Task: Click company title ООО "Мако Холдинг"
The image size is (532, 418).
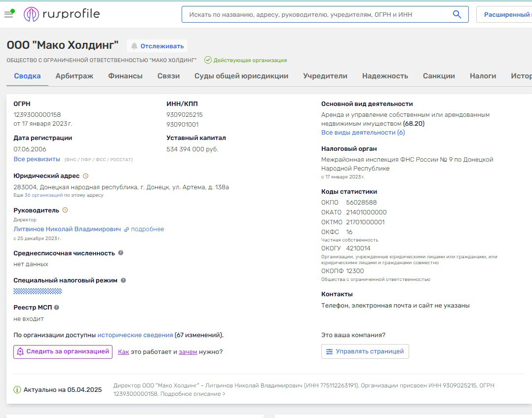Action: pos(63,45)
